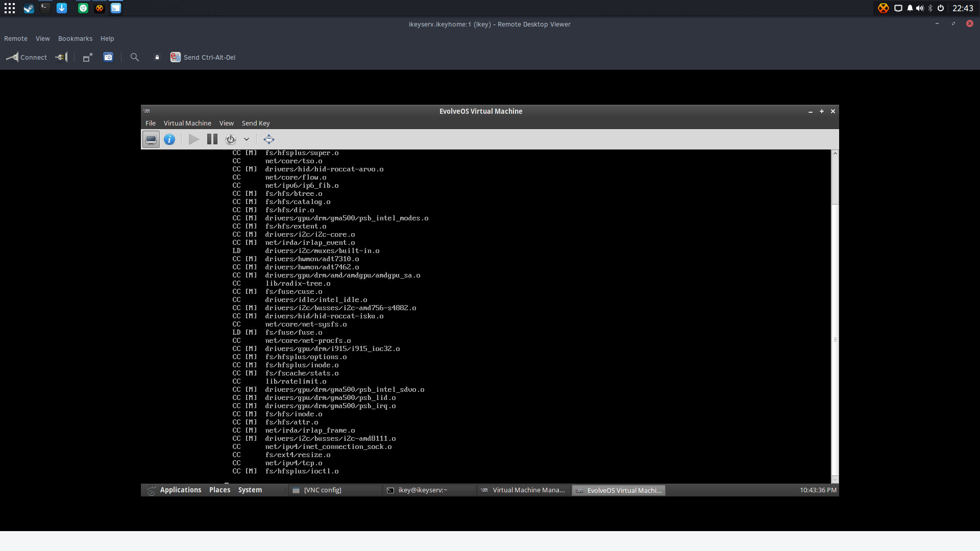Open the Send Key menu

(256, 123)
